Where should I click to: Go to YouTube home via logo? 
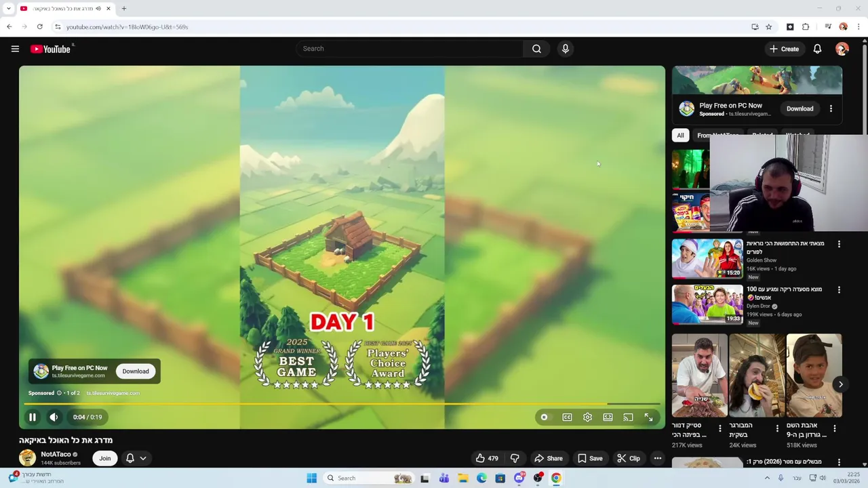pos(51,49)
